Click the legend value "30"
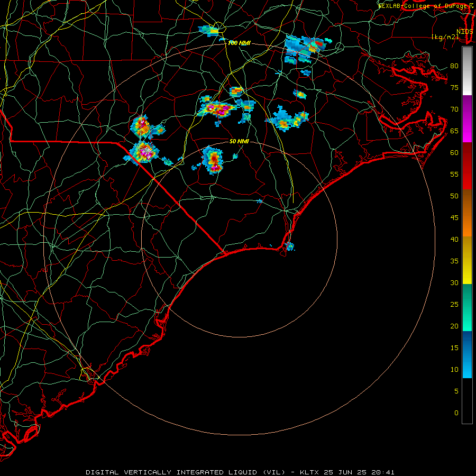Viewport: 476px width, 476px height. pyautogui.click(x=454, y=282)
